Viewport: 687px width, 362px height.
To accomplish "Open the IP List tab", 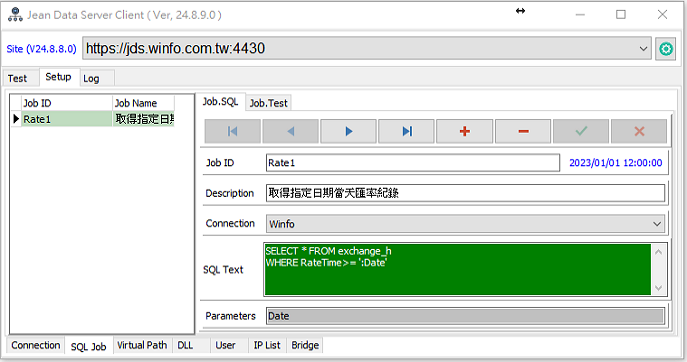I will coord(267,345).
